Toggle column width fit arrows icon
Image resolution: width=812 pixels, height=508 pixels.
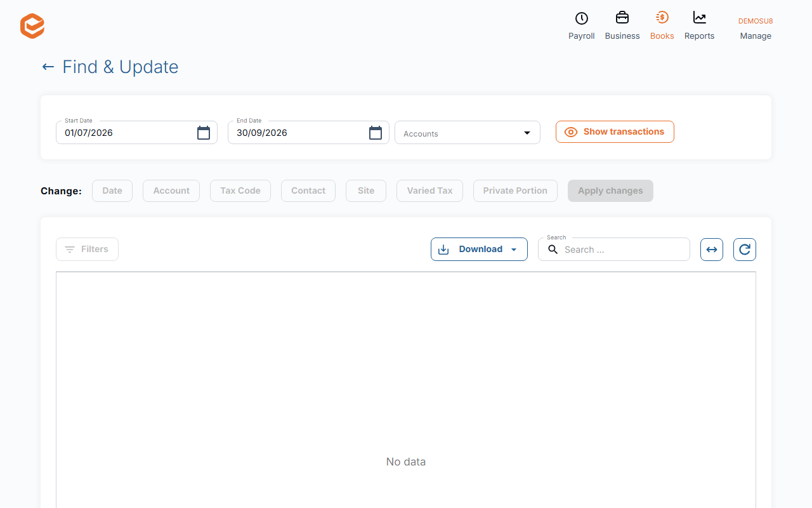[712, 250]
